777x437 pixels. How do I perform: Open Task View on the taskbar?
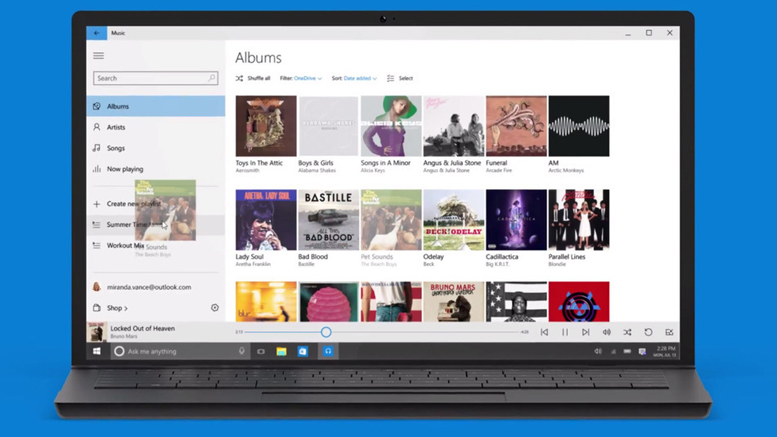point(261,351)
